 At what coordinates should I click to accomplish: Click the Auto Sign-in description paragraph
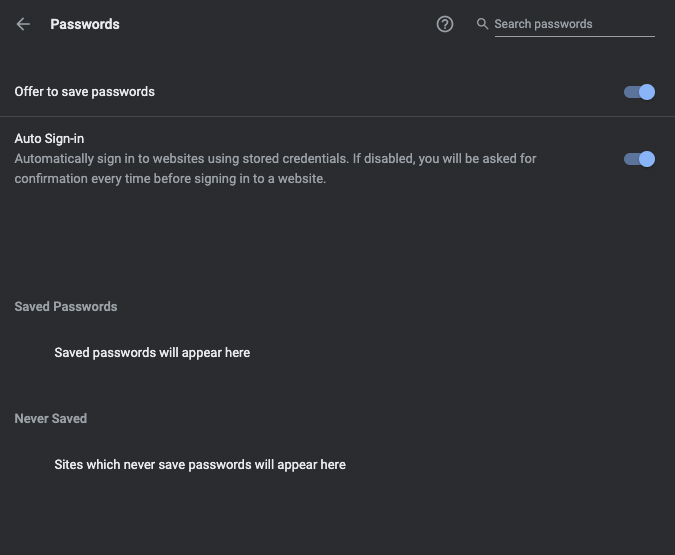point(276,168)
